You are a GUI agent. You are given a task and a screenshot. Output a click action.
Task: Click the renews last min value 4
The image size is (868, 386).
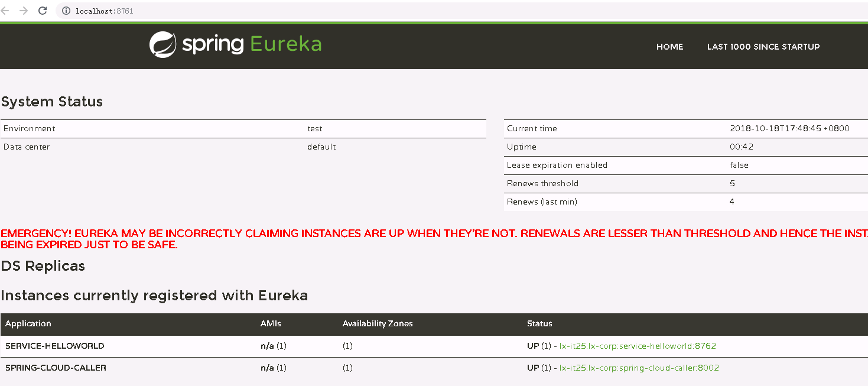pos(733,202)
